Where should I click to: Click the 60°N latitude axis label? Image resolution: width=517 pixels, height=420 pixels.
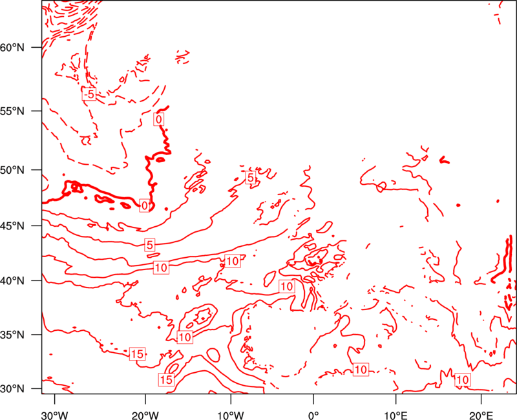(x=12, y=48)
